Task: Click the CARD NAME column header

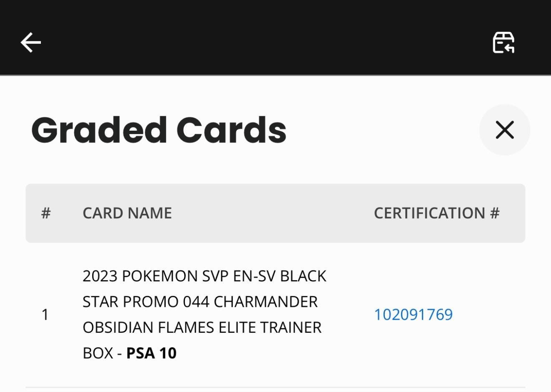Action: coord(127,213)
